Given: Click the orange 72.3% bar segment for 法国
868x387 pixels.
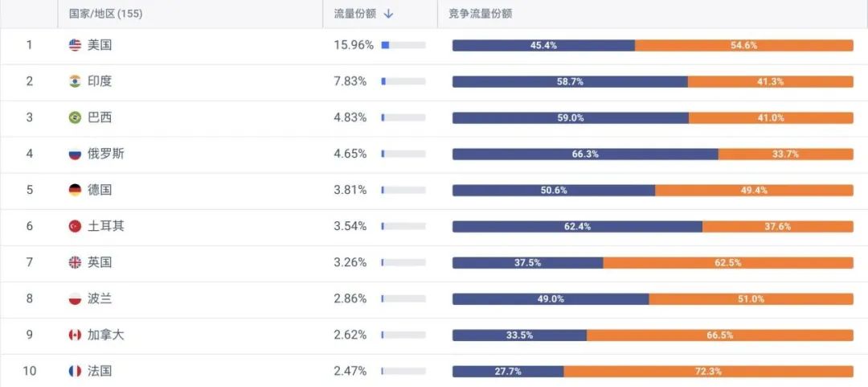Looking at the screenshot, I should [x=708, y=371].
